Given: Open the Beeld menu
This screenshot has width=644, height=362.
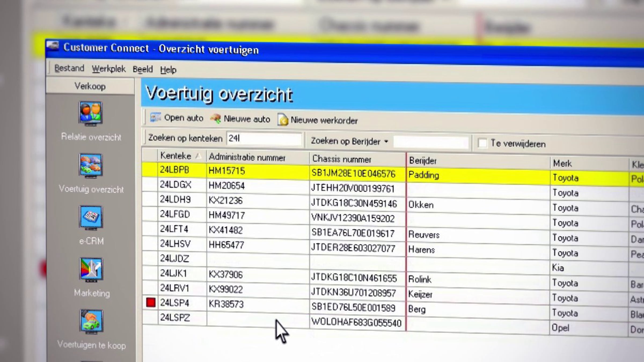Looking at the screenshot, I should pos(142,69).
